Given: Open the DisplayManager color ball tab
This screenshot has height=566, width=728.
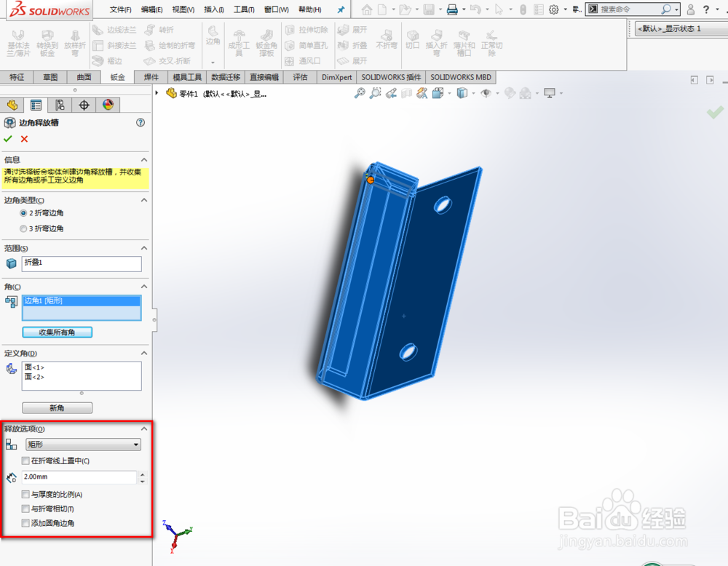Looking at the screenshot, I should [x=108, y=105].
